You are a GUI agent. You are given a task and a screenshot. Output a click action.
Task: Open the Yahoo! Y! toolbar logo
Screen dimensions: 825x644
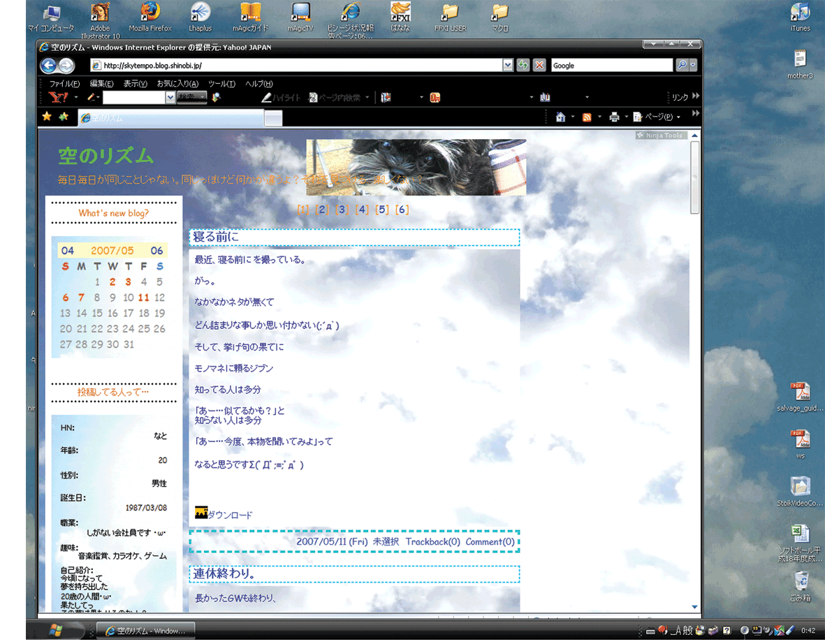coord(59,97)
